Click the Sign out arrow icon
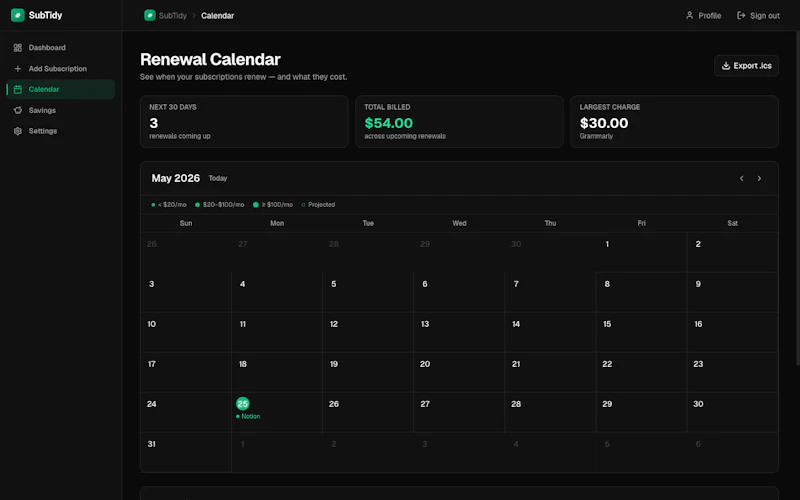 coord(741,15)
